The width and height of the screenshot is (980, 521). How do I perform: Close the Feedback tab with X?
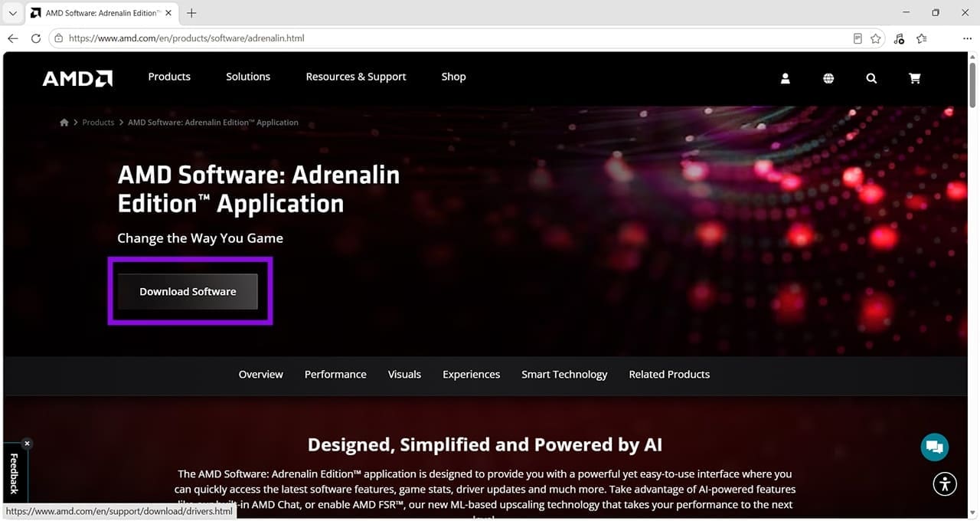point(27,443)
